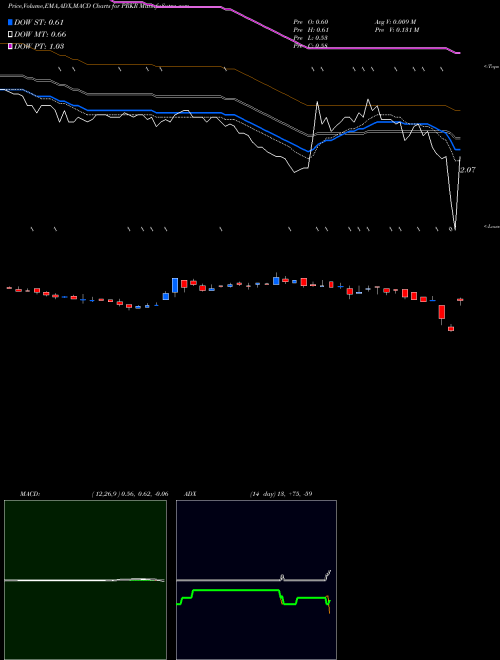Click the 'Pre H: 0.61' value
Viewport: 500px width, 660px height.
coord(311,30)
